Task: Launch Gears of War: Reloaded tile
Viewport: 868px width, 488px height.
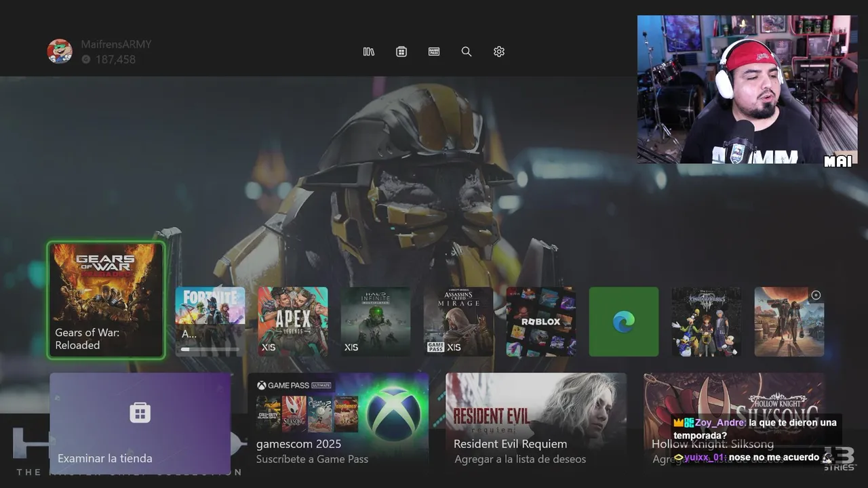Action: point(106,300)
